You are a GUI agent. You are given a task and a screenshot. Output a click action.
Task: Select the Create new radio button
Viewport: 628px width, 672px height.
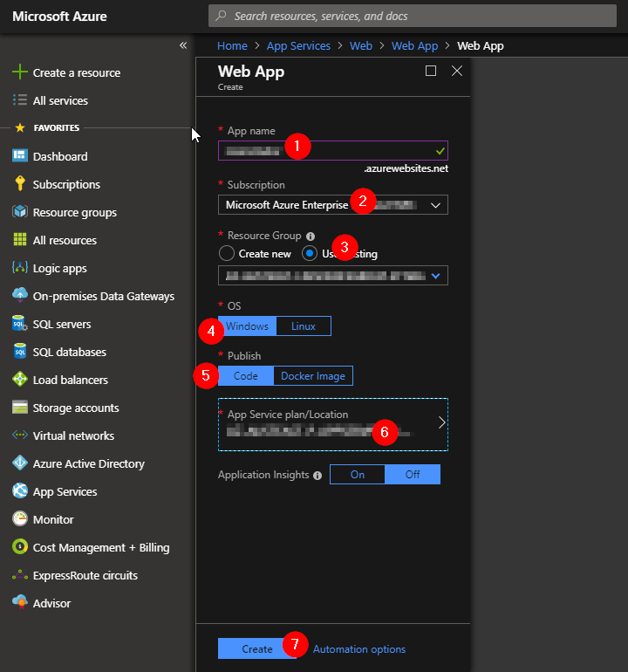226,253
